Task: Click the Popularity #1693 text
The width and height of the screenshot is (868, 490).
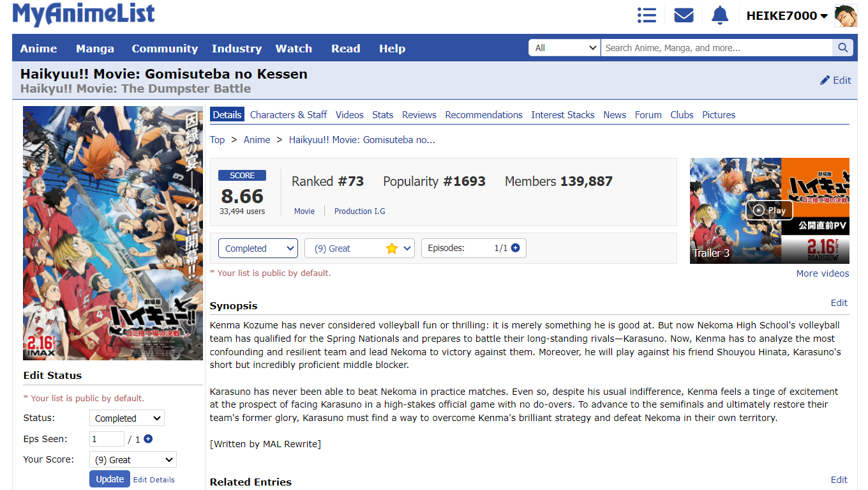Action: coord(434,181)
